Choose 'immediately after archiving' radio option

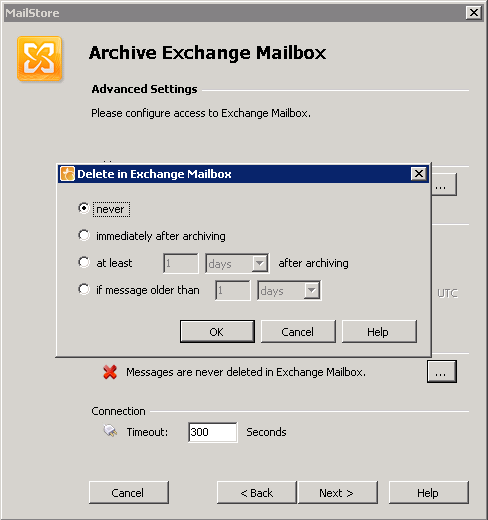coord(84,235)
